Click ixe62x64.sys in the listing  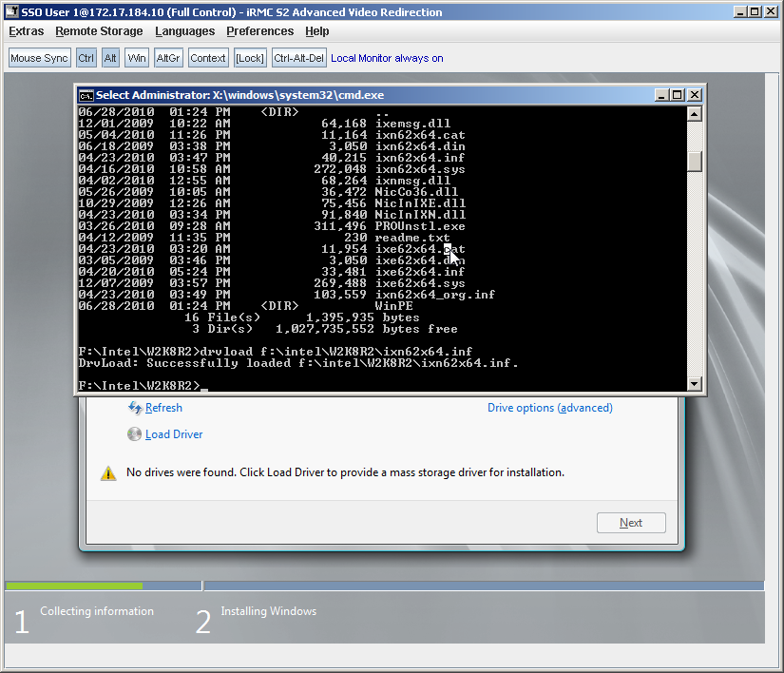[420, 283]
